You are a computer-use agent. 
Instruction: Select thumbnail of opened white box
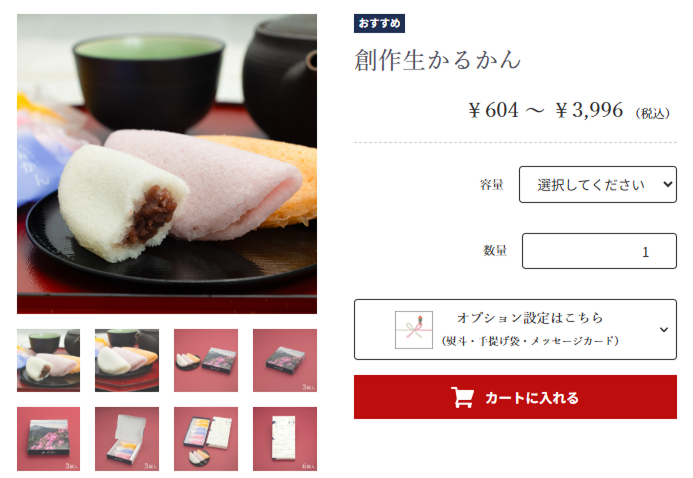(127, 439)
